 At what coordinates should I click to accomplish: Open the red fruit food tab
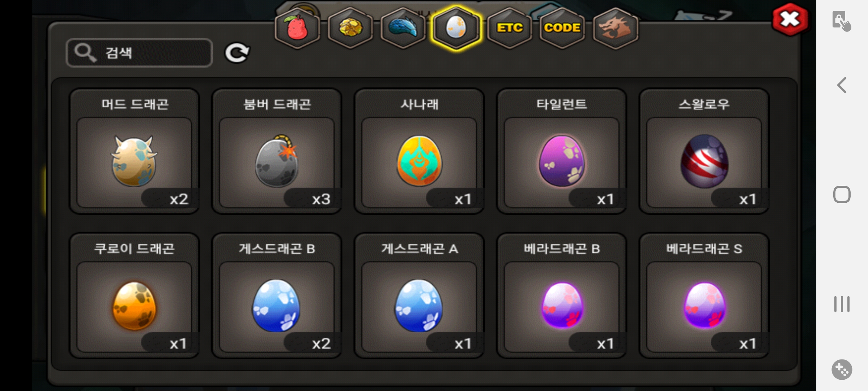[x=297, y=28]
